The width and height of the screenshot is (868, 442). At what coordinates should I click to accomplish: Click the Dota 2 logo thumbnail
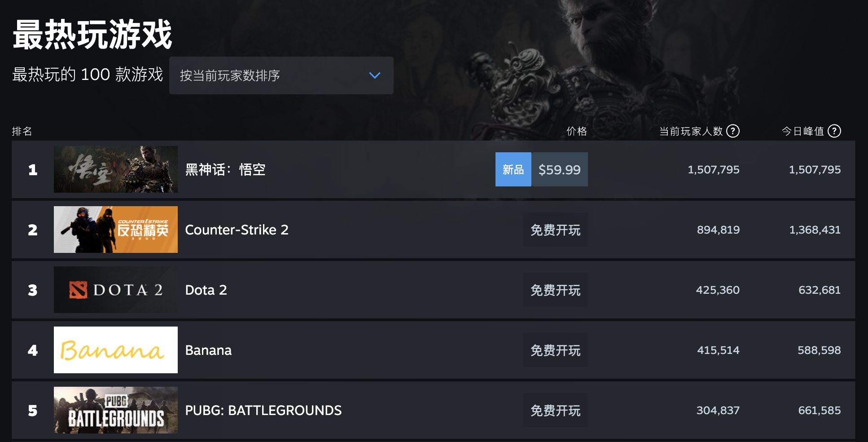[x=116, y=290]
